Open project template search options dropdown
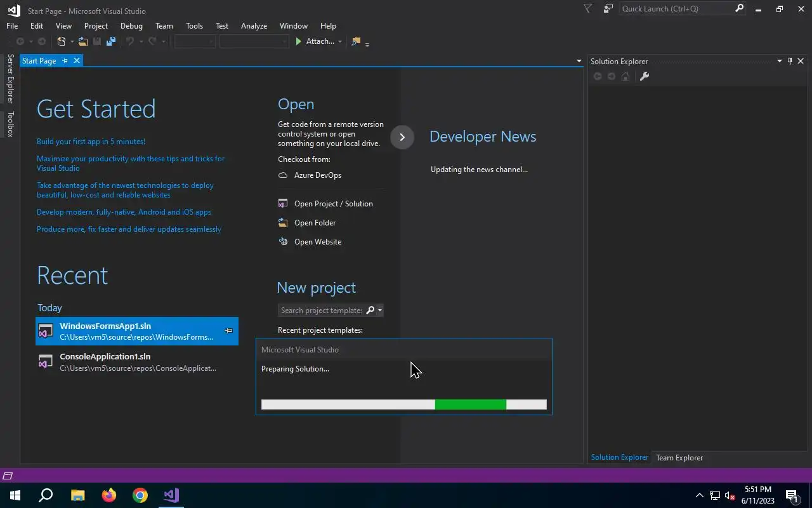This screenshot has height=508, width=812. tap(379, 310)
